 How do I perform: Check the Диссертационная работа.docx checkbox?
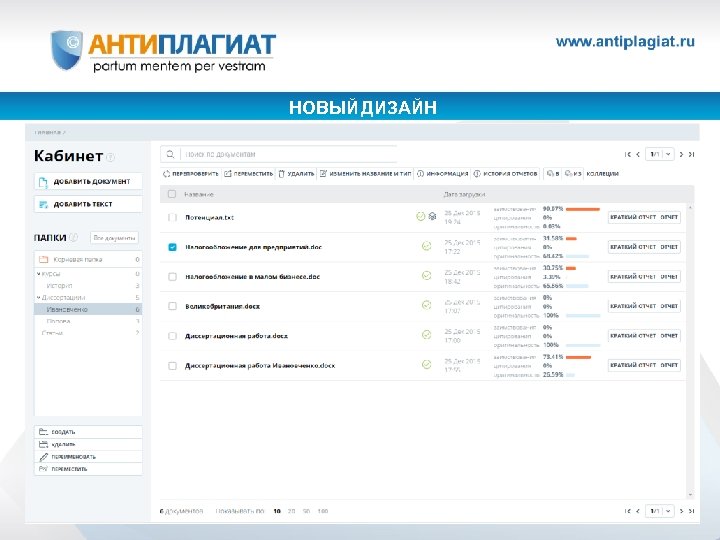coord(172,336)
